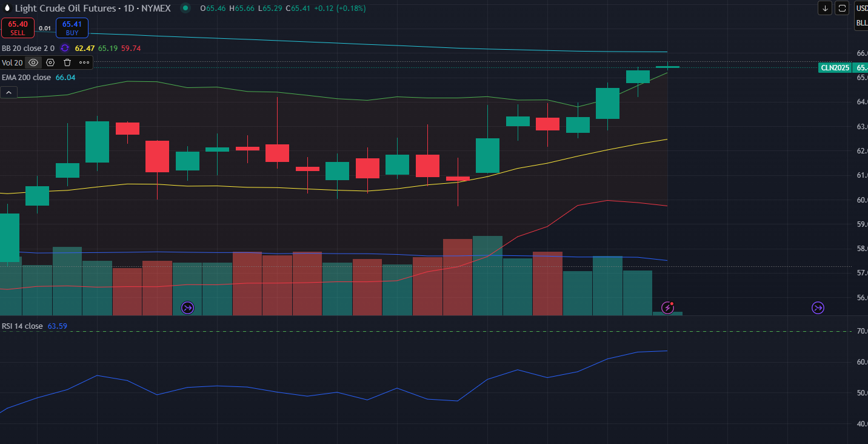Click the green market status dot
The height and width of the screenshot is (444, 868).
tap(185, 8)
